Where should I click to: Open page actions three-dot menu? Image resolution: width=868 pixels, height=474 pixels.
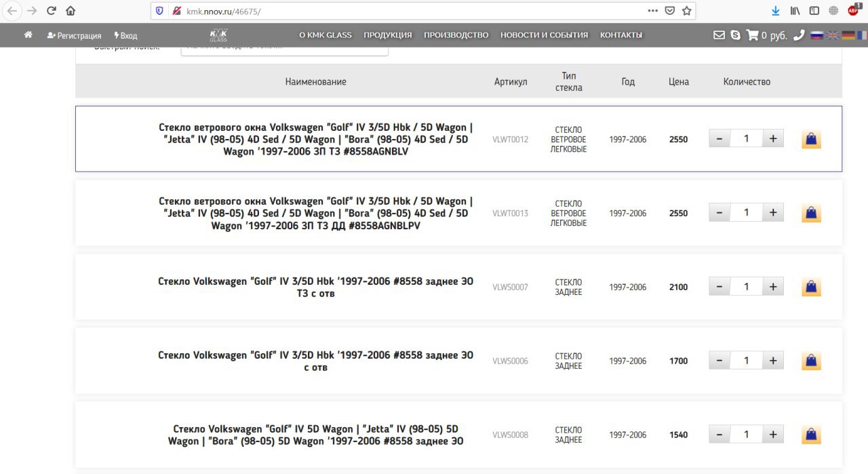pos(652,11)
